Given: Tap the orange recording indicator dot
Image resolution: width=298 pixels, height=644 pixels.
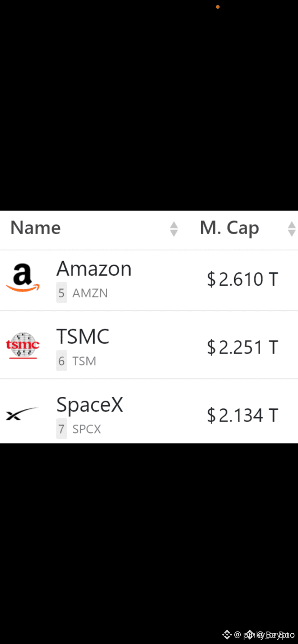Looking at the screenshot, I should [218, 7].
